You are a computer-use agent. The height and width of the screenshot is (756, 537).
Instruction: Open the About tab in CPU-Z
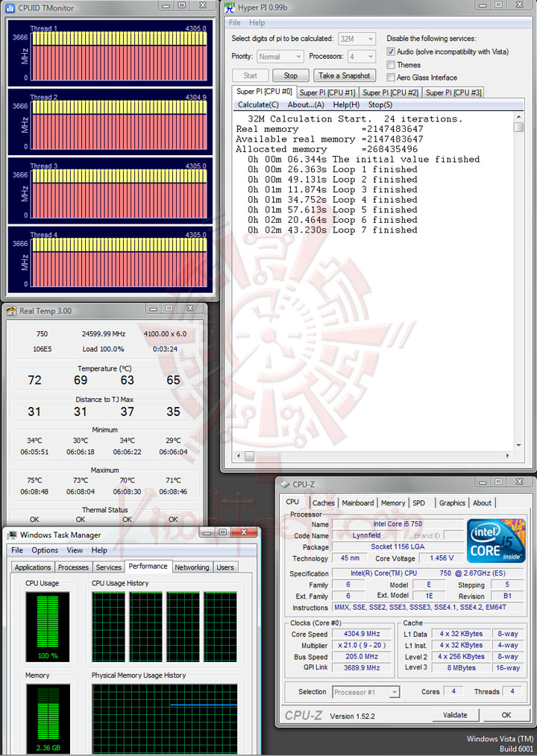click(482, 503)
